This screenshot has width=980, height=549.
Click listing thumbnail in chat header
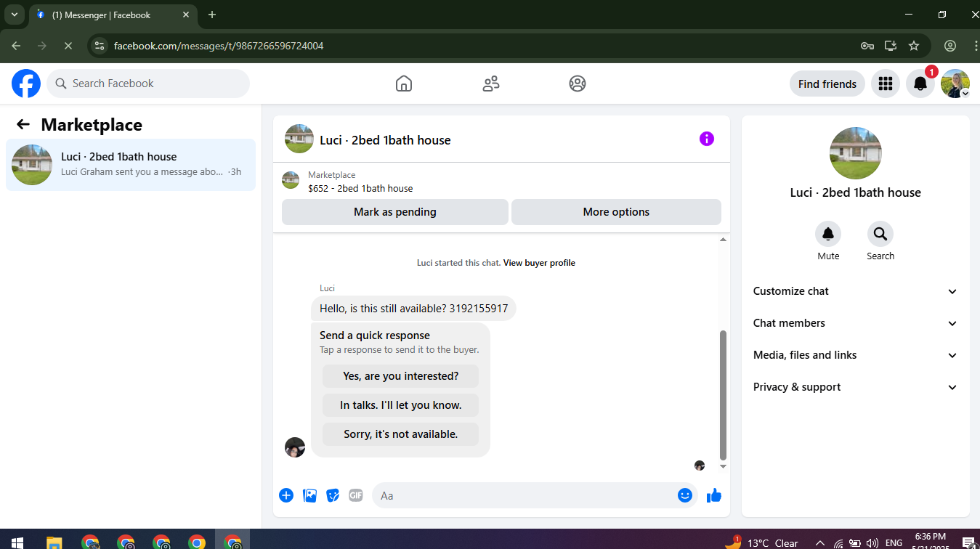click(x=299, y=139)
